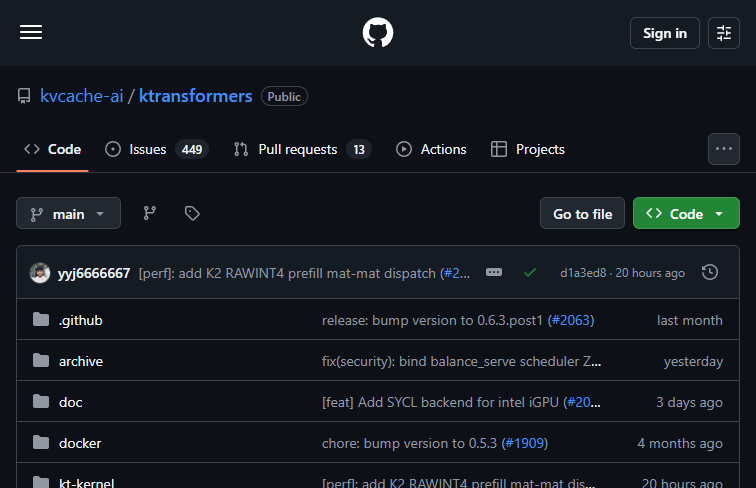Open the 'release: bump version to 0.6.3.post1' commit
This screenshot has width=756, height=488.
[432, 320]
